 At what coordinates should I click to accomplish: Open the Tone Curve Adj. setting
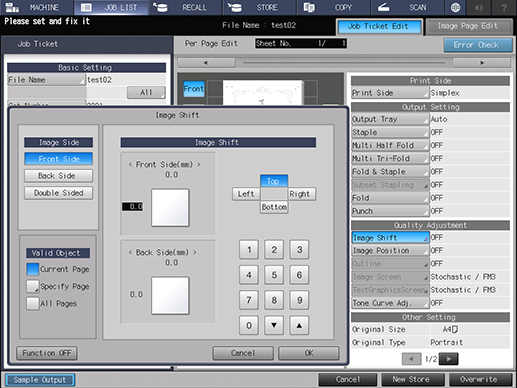(x=390, y=303)
